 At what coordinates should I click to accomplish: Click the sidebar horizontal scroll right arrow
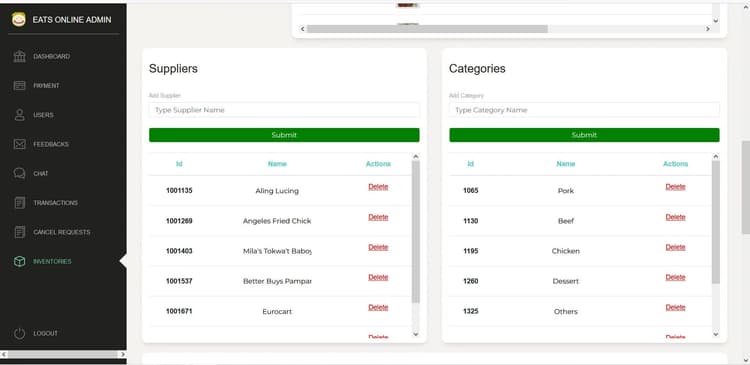tap(122, 354)
